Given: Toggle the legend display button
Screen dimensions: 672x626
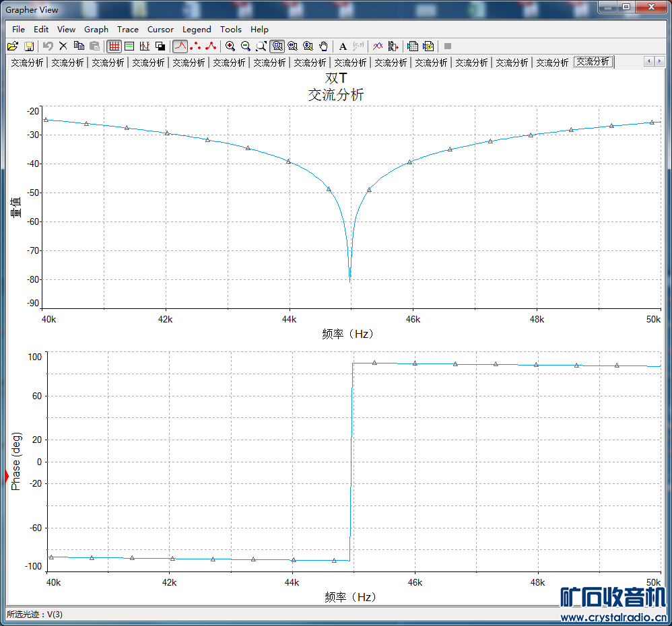Looking at the screenshot, I should coord(129,46).
